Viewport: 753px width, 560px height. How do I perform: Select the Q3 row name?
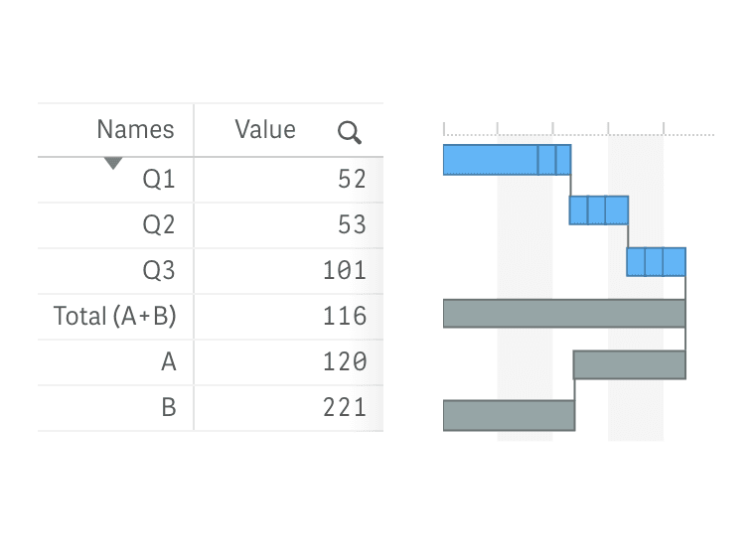pos(159,270)
